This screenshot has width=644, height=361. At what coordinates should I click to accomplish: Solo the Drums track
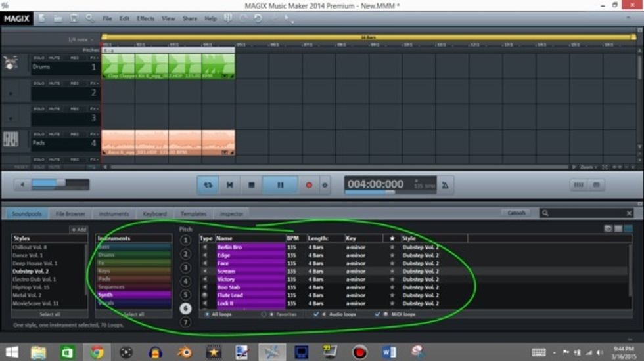[39, 58]
